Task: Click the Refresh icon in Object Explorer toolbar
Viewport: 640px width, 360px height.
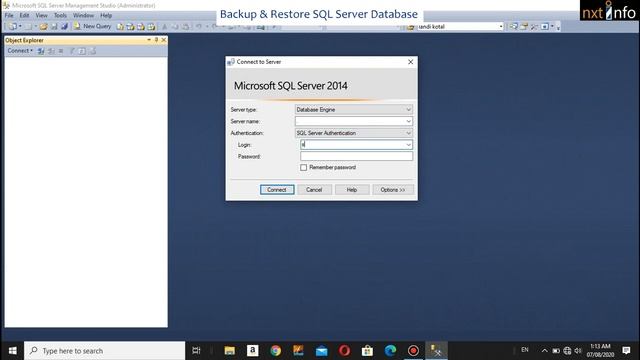Action: pyautogui.click(x=82, y=51)
